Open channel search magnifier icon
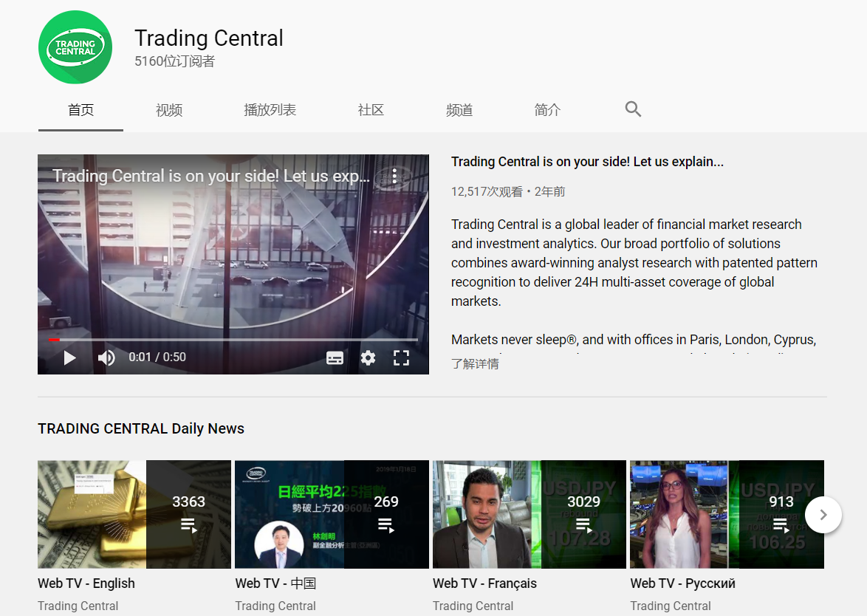The width and height of the screenshot is (867, 616). [x=633, y=109]
